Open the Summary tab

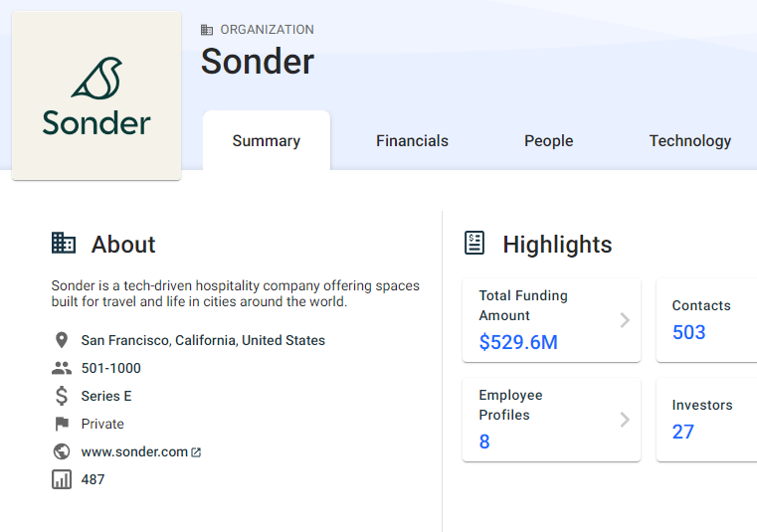pyautogui.click(x=267, y=141)
